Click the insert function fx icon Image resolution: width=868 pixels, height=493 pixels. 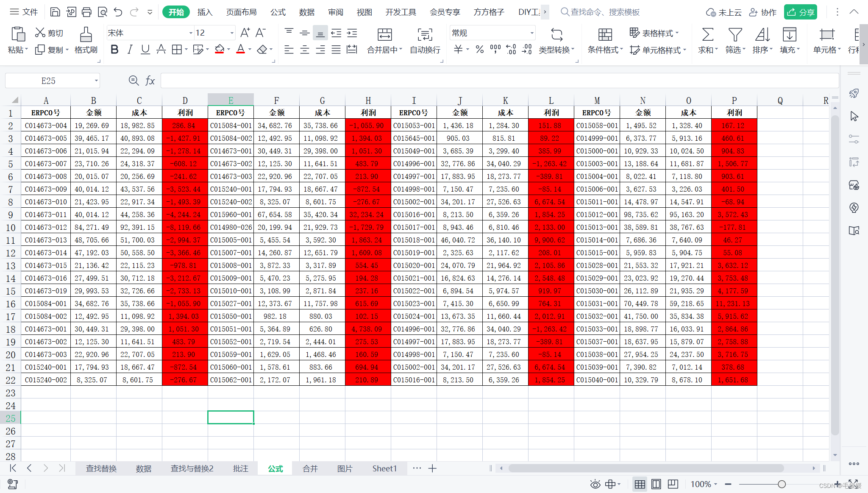pyautogui.click(x=150, y=81)
